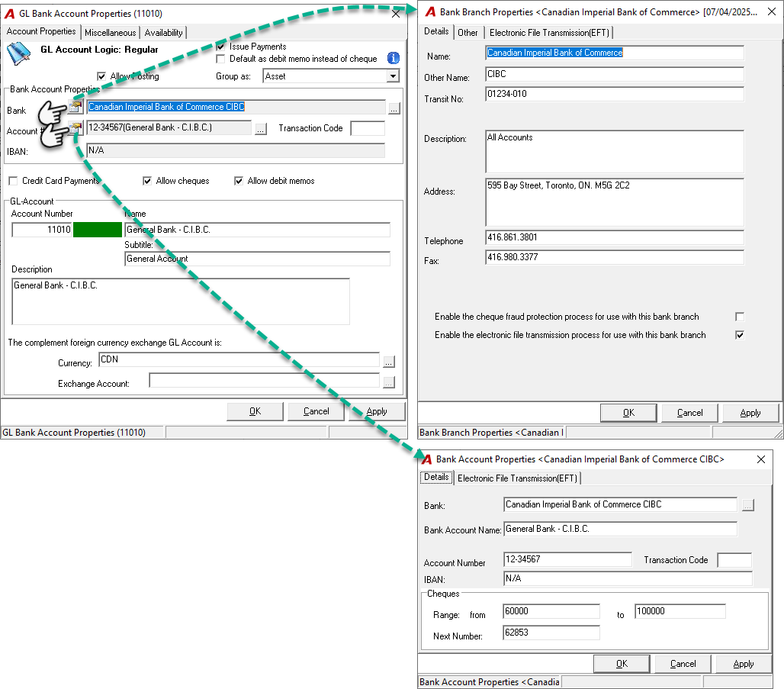Enable cheque fraud protection for this bank branch

coord(740,317)
